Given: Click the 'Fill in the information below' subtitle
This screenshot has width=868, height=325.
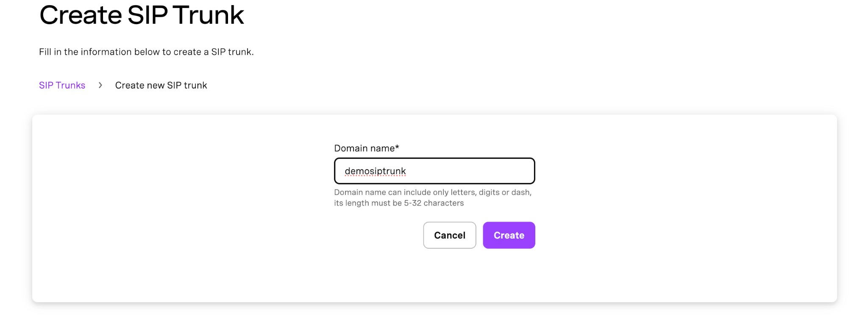Looking at the screenshot, I should (x=146, y=52).
